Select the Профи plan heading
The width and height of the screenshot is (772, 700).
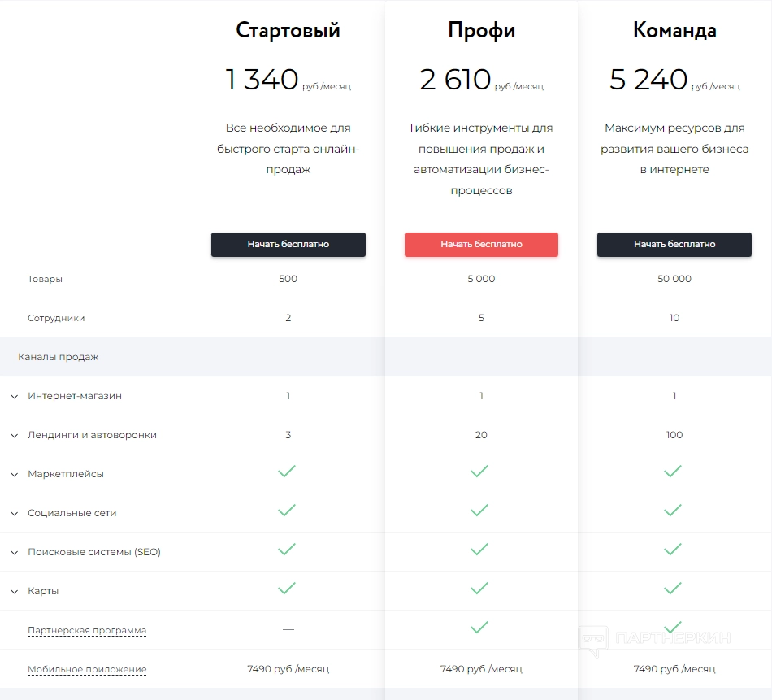[481, 31]
